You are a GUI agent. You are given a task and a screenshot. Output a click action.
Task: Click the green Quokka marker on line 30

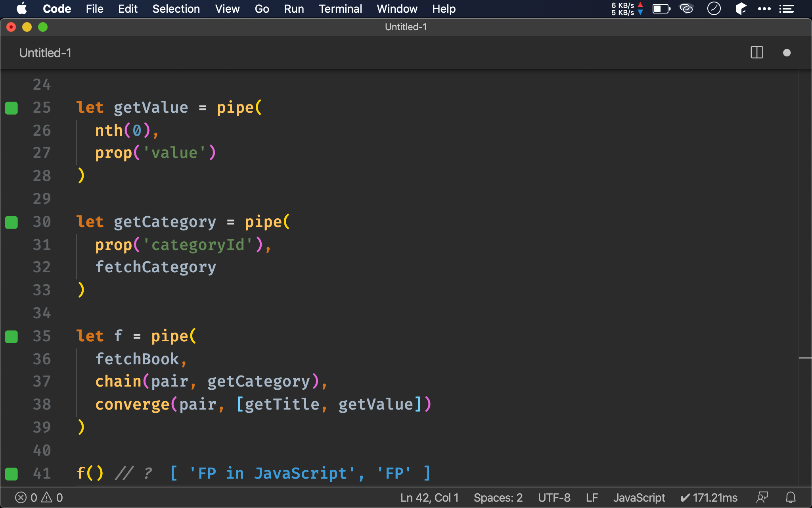click(x=11, y=222)
